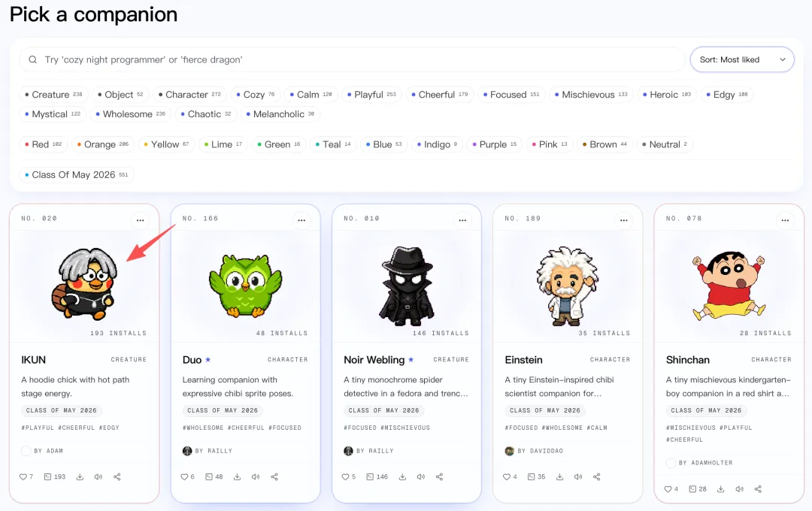The width and height of the screenshot is (812, 511).
Task: Click the search magnifier icon
Action: point(32,59)
